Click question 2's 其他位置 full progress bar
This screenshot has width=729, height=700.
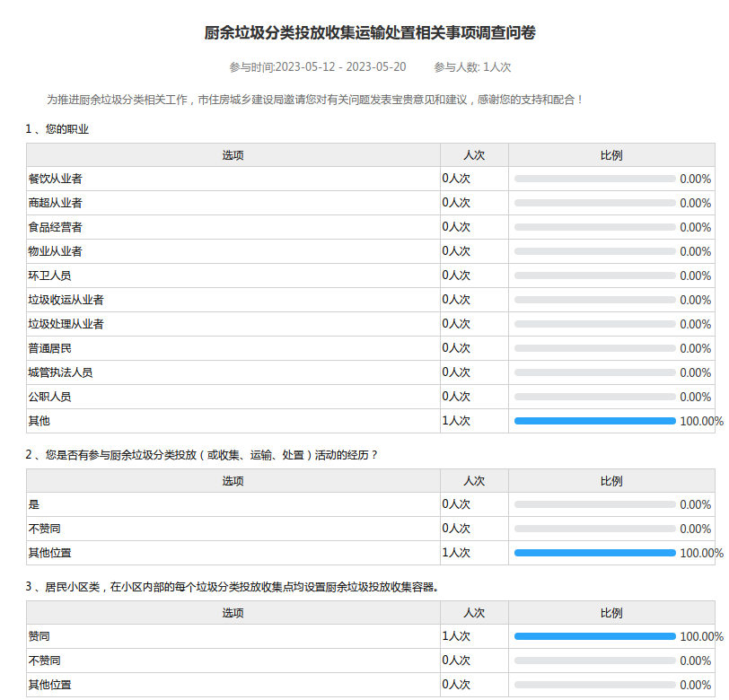coord(594,553)
